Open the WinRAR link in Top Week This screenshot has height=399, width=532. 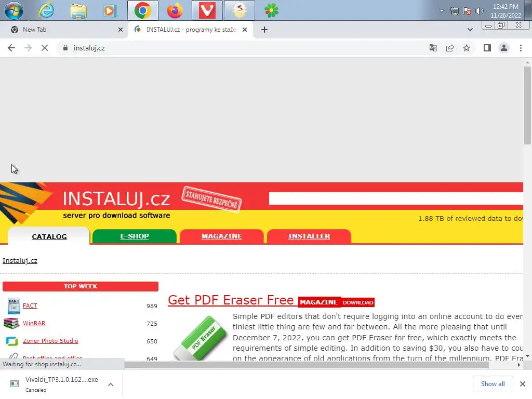tap(34, 323)
